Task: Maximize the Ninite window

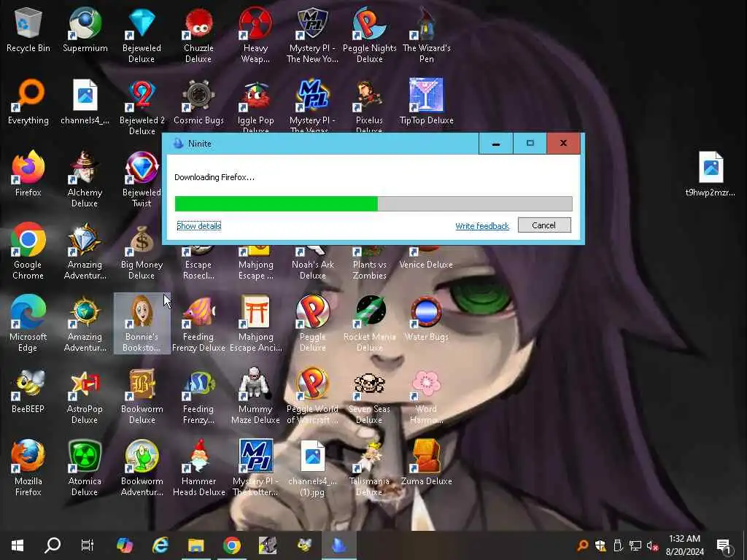Action: 530,144
